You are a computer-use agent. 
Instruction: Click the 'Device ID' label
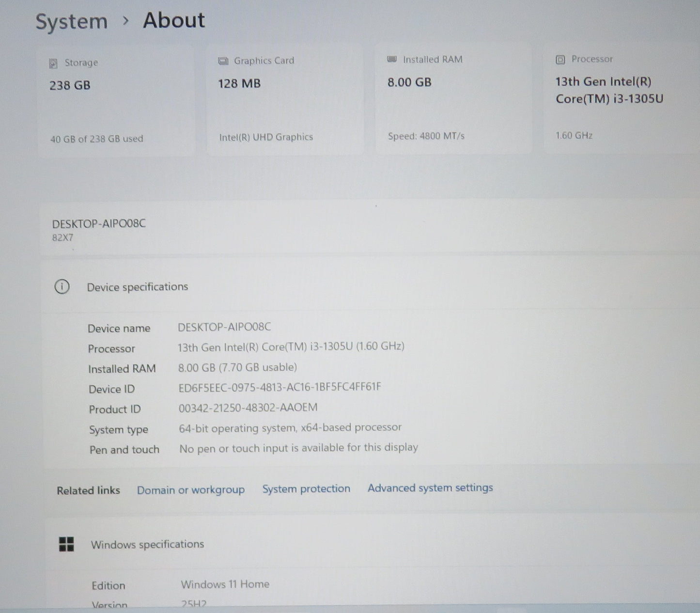[x=112, y=389]
